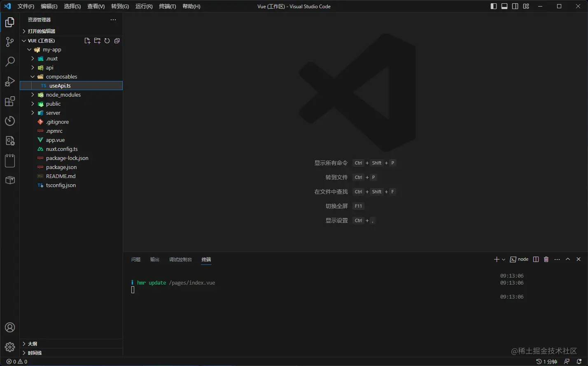
Task: Toggle the bottom panel visibility
Action: 504,6
